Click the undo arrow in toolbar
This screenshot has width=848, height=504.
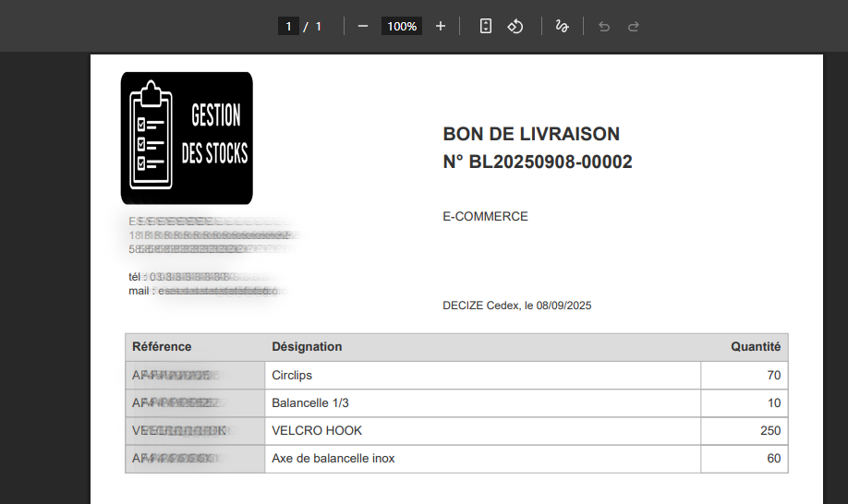click(604, 27)
